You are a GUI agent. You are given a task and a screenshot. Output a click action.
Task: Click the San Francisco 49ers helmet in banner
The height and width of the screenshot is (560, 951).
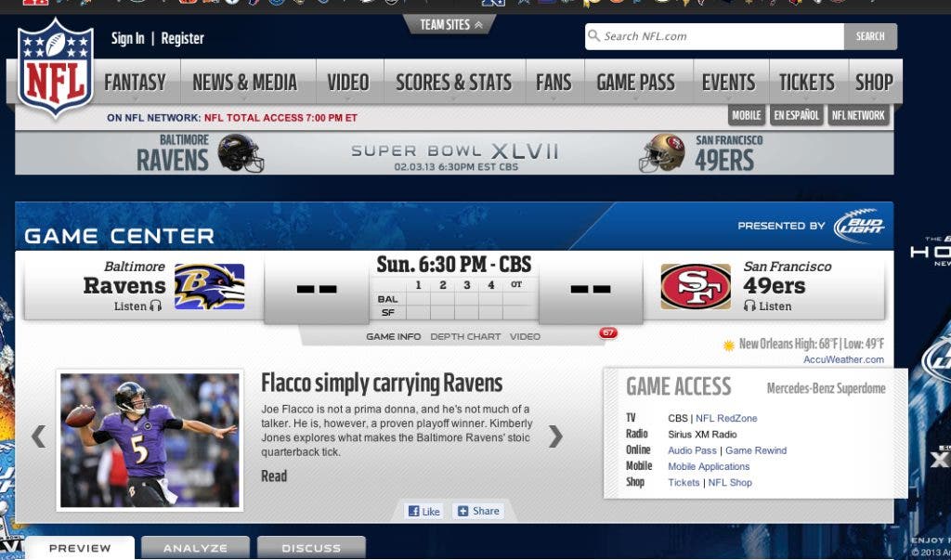[661, 153]
